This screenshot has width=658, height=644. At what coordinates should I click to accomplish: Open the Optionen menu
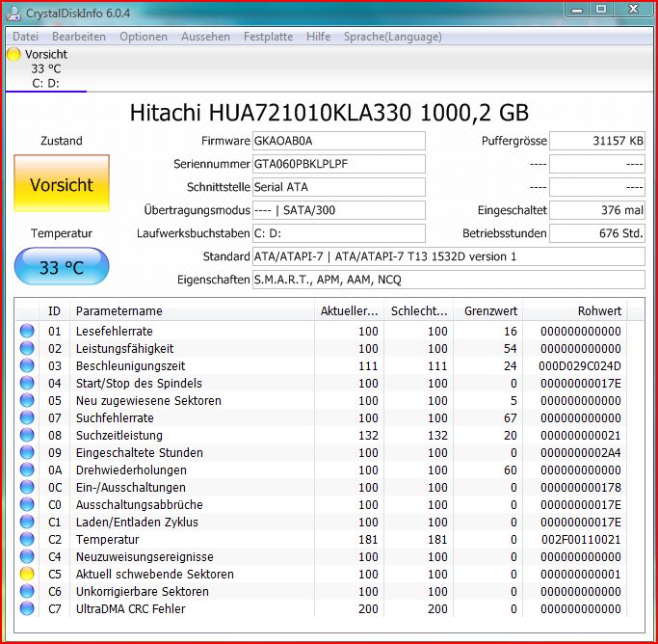click(144, 37)
